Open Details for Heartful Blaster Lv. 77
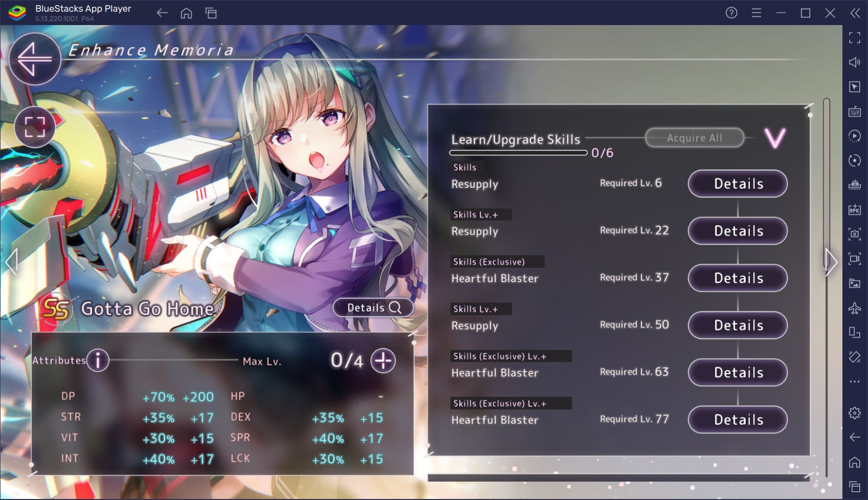This screenshot has width=868, height=500. 738,420
